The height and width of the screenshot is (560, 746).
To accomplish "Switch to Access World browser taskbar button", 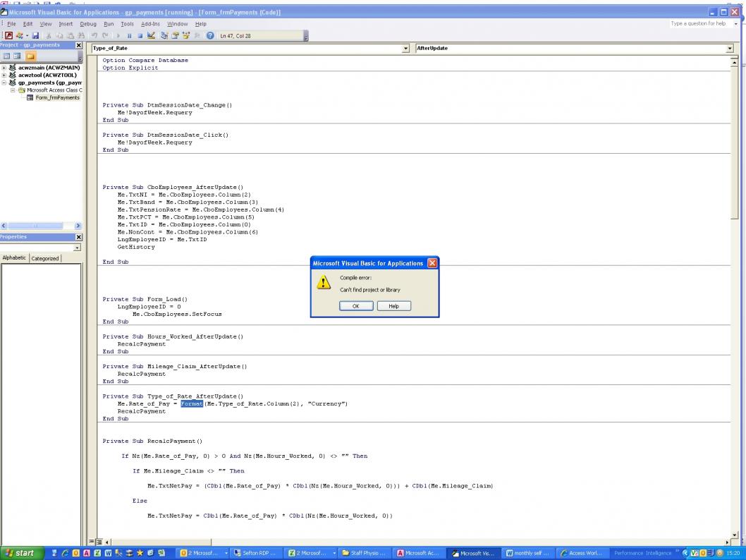I will (582, 553).
